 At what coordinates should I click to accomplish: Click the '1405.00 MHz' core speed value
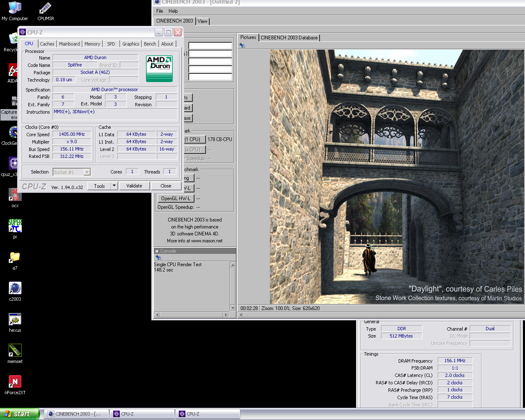coord(72,134)
